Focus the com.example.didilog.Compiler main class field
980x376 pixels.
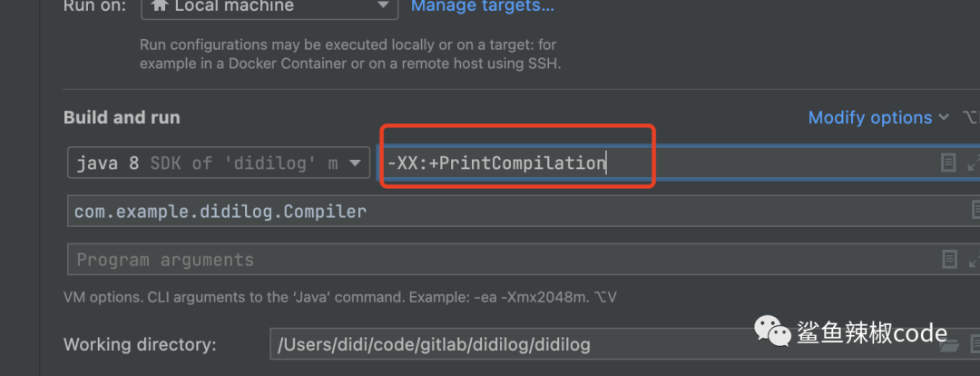pos(508,212)
